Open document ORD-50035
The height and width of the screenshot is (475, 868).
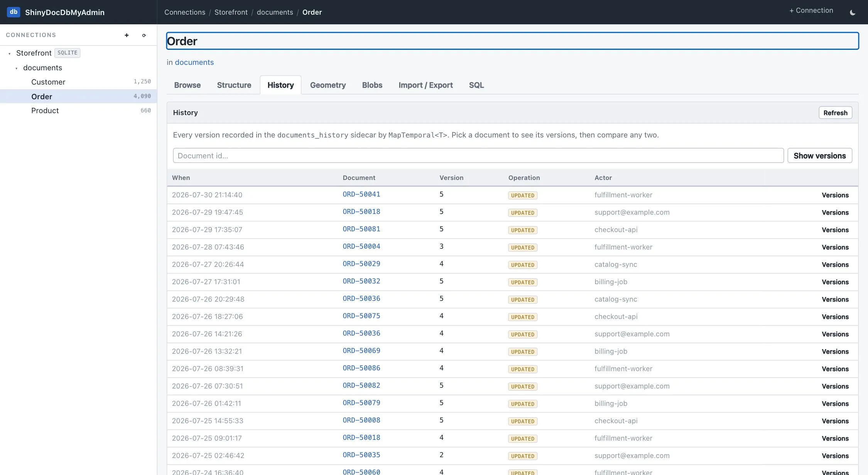361,455
